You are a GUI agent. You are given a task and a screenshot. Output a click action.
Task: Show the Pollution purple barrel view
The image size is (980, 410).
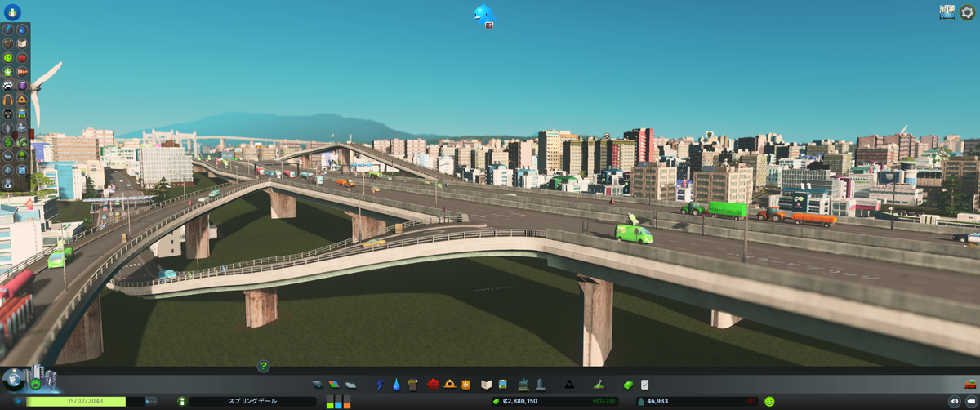[x=23, y=85]
